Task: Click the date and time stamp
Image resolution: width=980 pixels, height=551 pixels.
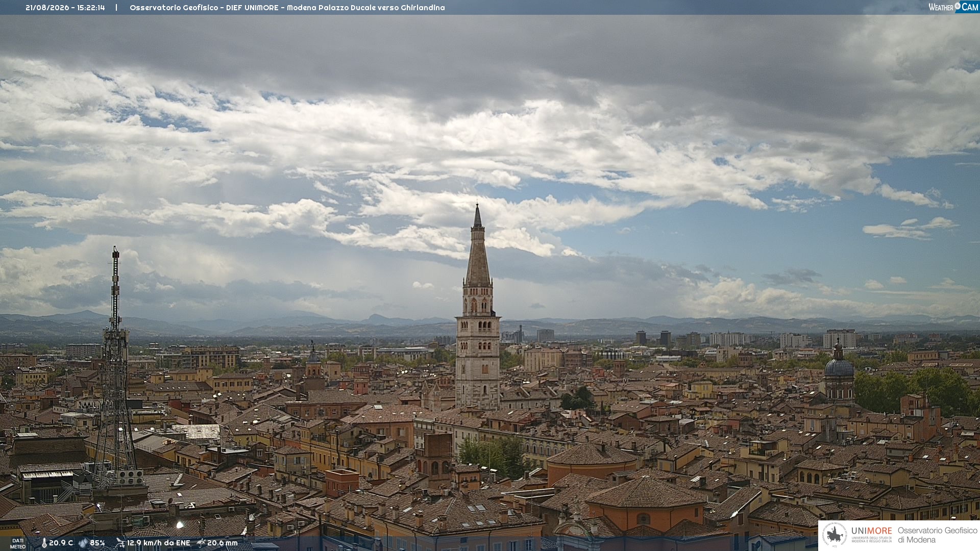Action: [x=65, y=8]
